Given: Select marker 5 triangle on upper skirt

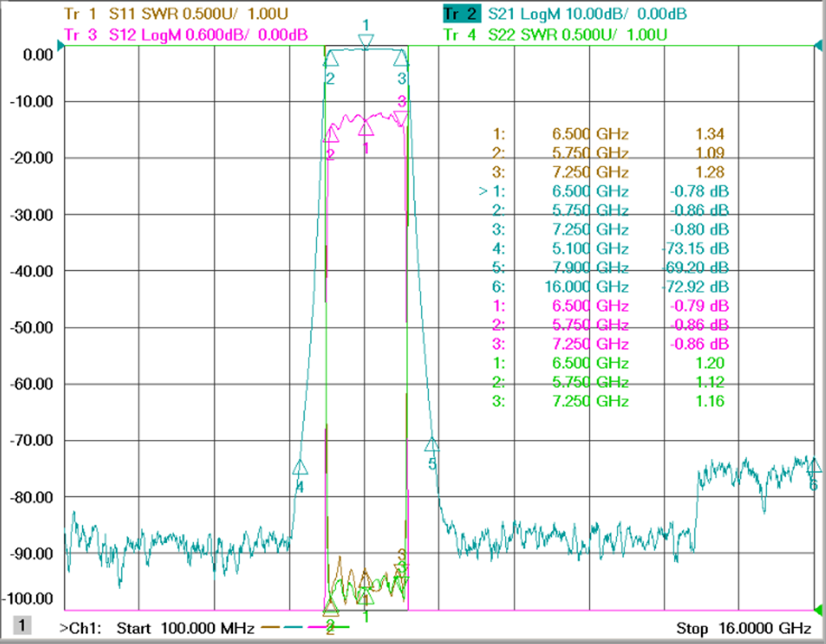Looking at the screenshot, I should click(431, 444).
